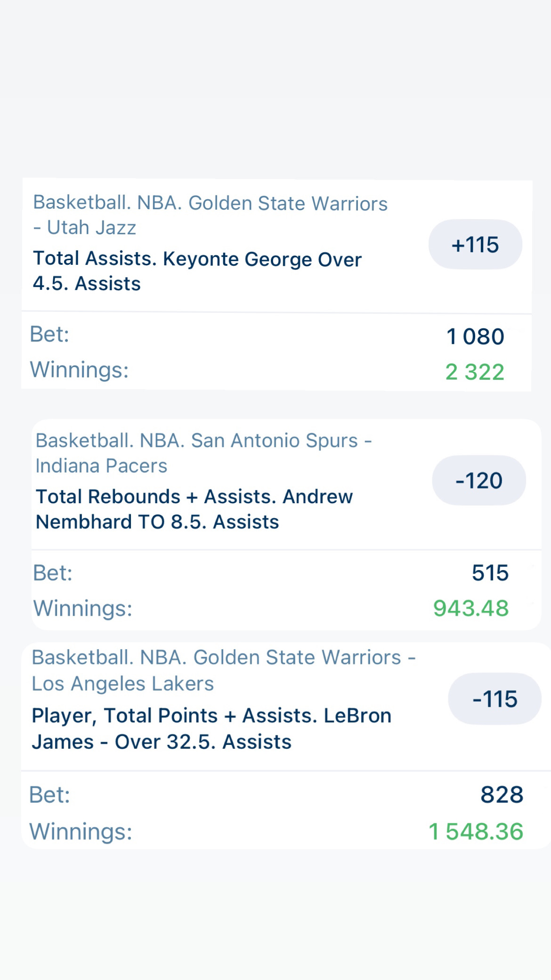The width and height of the screenshot is (551, 980).
Task: Click the Winnings label on the Utah Jazz card
Action: (79, 370)
